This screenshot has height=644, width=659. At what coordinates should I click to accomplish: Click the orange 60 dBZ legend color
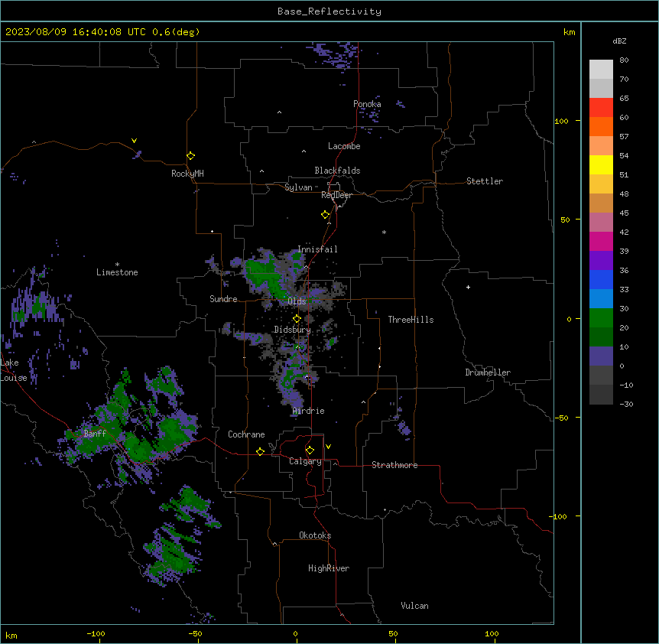click(601, 126)
